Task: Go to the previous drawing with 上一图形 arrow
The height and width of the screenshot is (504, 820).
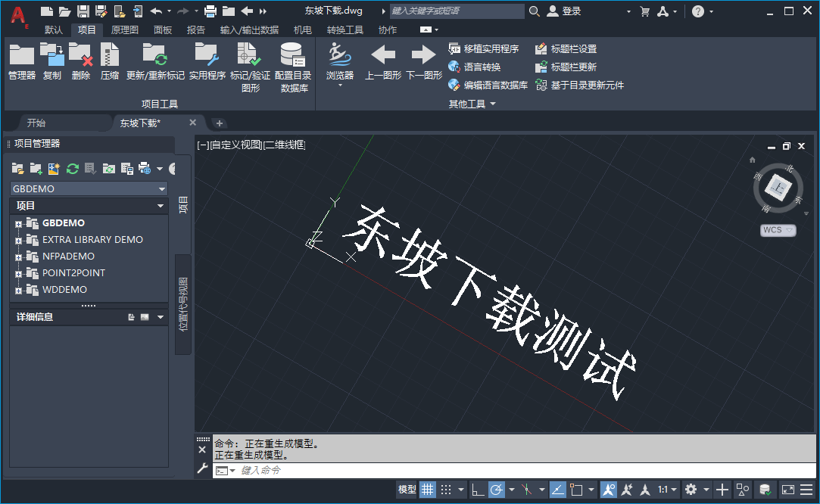Action: tap(383, 57)
